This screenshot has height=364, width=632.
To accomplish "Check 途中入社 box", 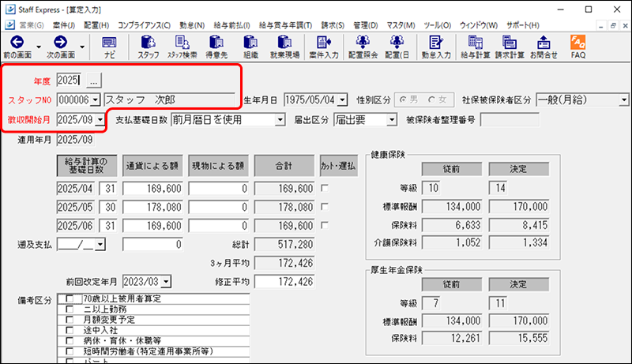I will click(x=70, y=330).
